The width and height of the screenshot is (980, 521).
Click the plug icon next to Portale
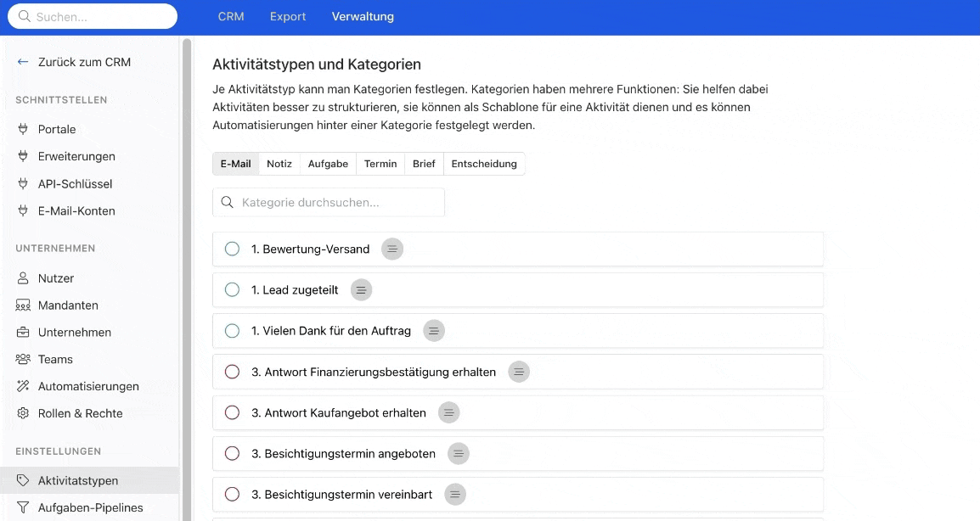[x=23, y=129]
